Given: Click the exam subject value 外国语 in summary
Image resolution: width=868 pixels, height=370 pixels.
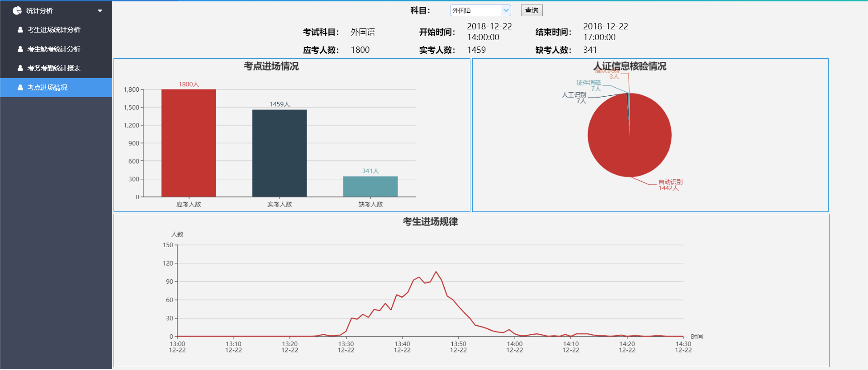Looking at the screenshot, I should pos(363,32).
